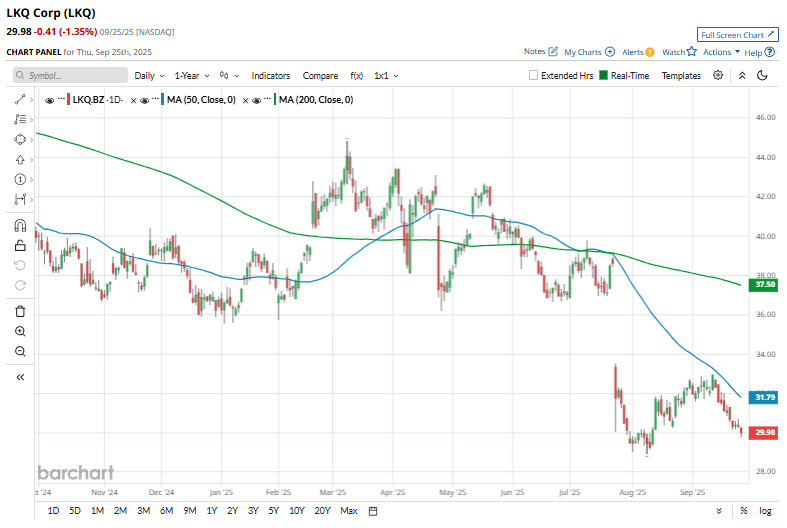Select the 20Y range button
This screenshot has width=787, height=528.
322,511
